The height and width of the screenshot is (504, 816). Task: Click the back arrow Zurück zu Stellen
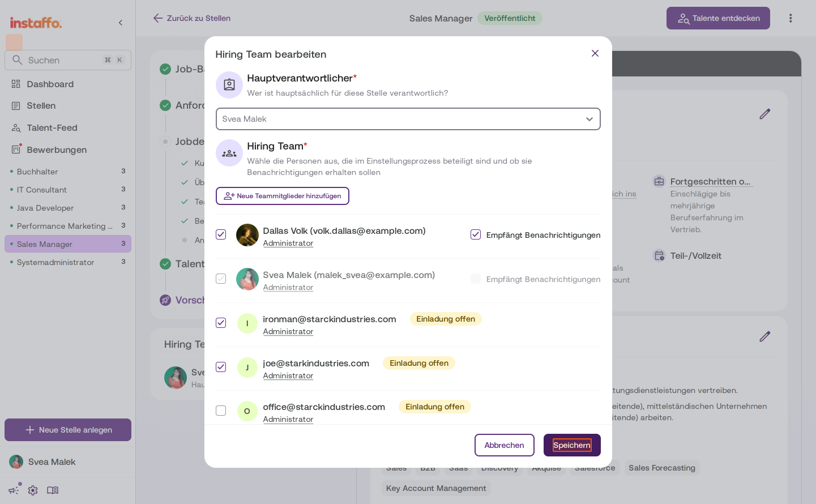pyautogui.click(x=191, y=18)
